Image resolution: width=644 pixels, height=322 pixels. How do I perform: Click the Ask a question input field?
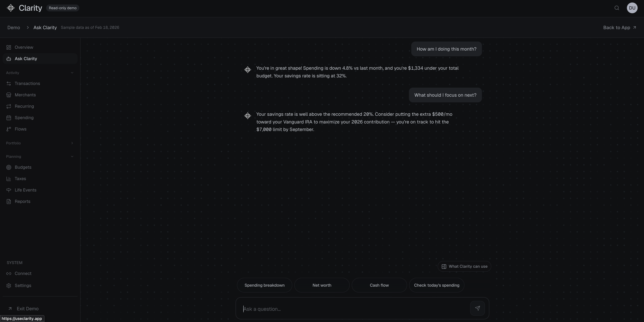(350, 309)
